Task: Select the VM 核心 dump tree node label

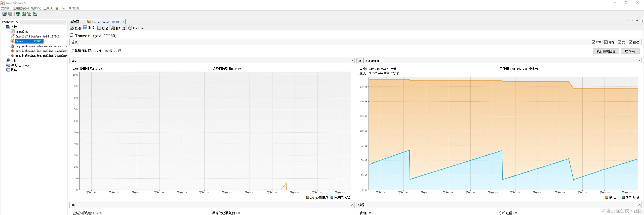Action: [20, 65]
